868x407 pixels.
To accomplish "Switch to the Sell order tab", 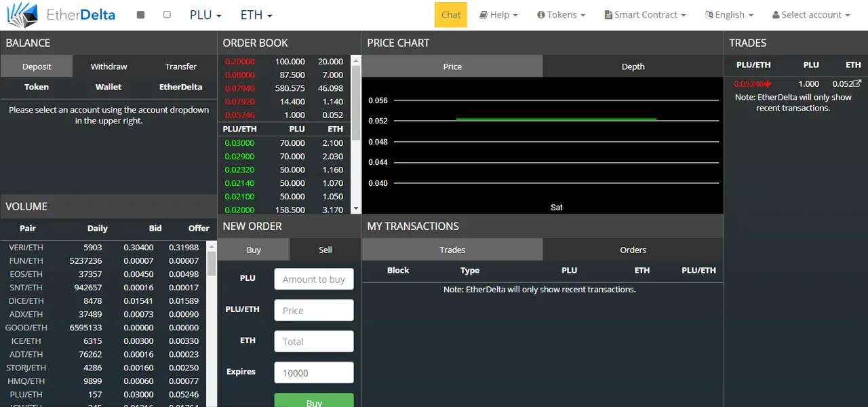I will click(x=325, y=250).
